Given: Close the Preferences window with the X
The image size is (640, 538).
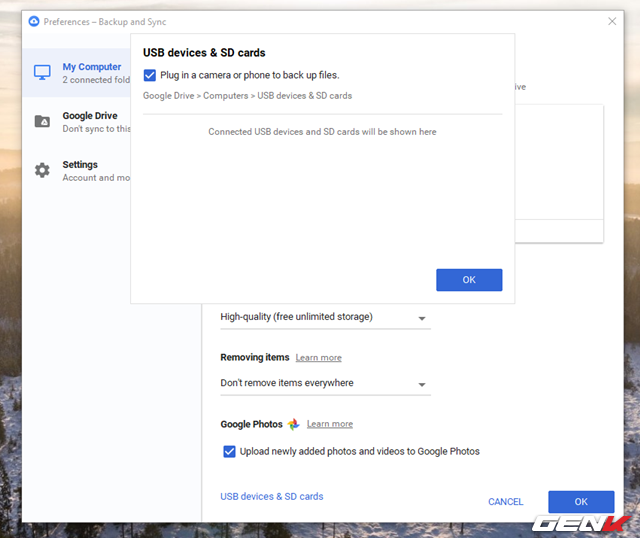Looking at the screenshot, I should point(612,21).
